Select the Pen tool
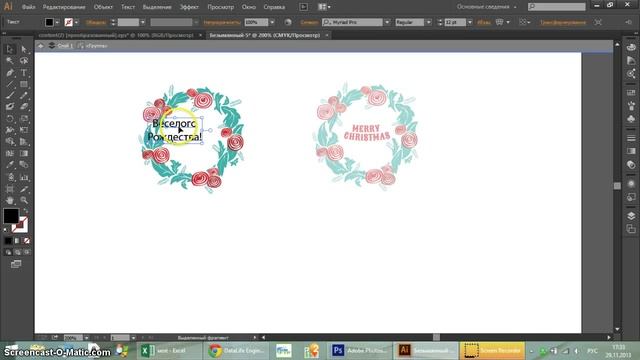 tap(10, 73)
